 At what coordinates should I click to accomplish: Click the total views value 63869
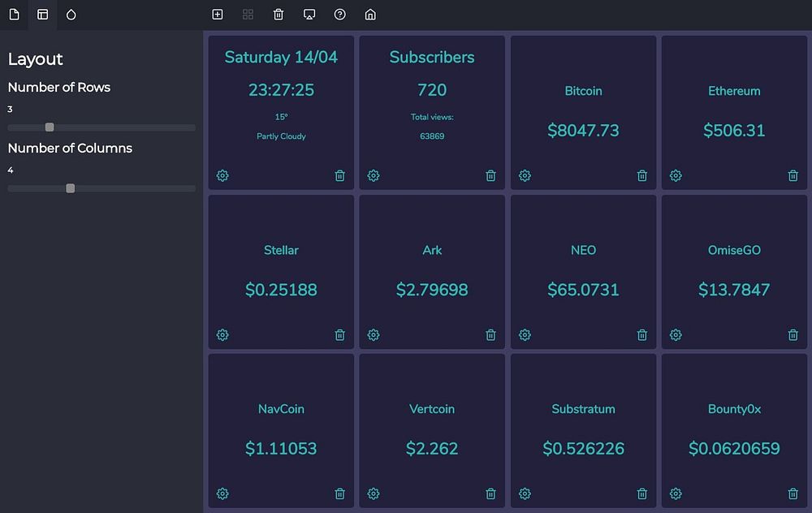[x=432, y=136]
